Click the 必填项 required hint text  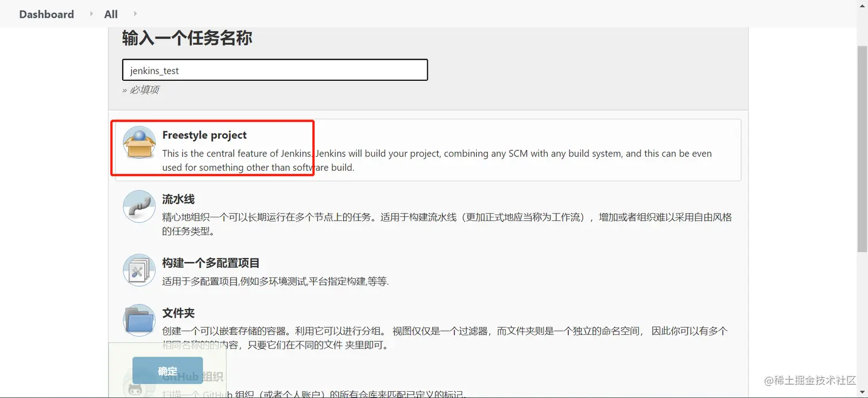(141, 89)
